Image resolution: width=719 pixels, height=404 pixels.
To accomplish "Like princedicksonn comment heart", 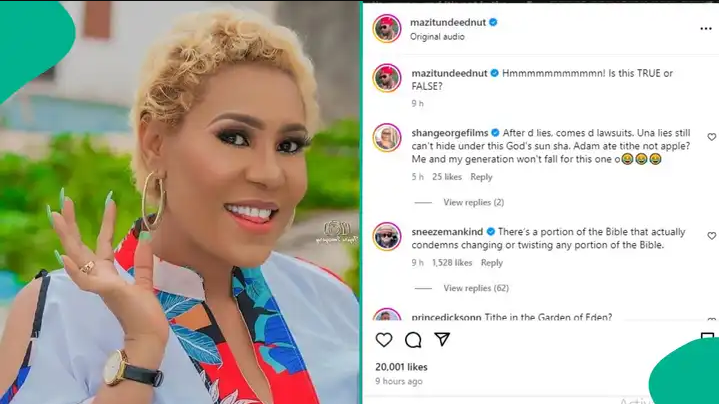I will click(712, 319).
